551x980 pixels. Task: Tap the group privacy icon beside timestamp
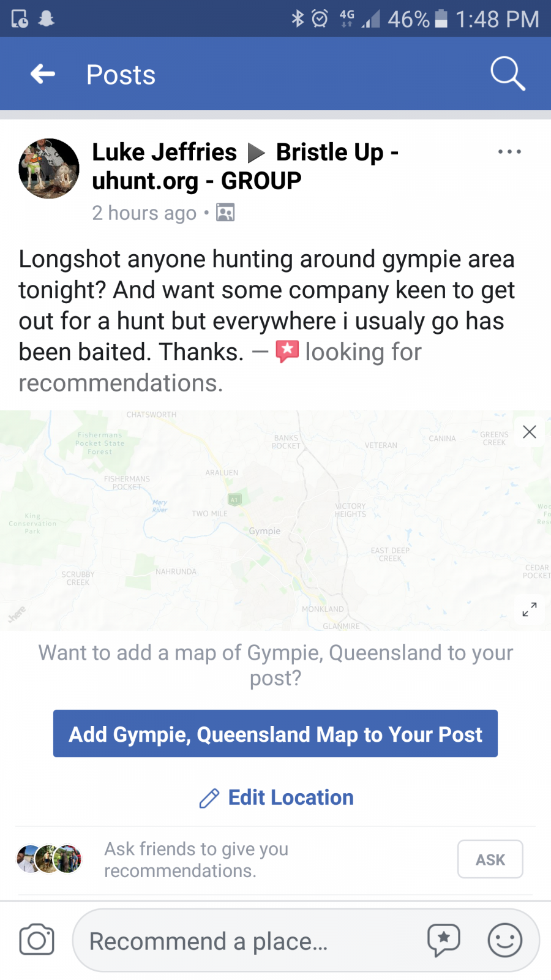(x=225, y=213)
